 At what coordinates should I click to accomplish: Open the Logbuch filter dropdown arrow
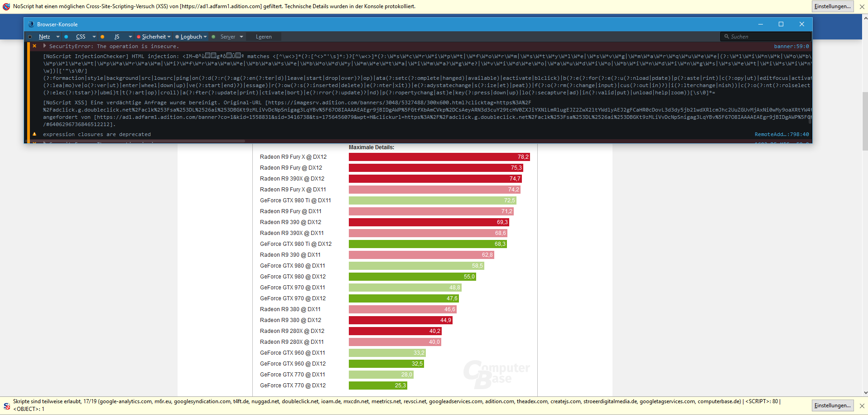(205, 37)
